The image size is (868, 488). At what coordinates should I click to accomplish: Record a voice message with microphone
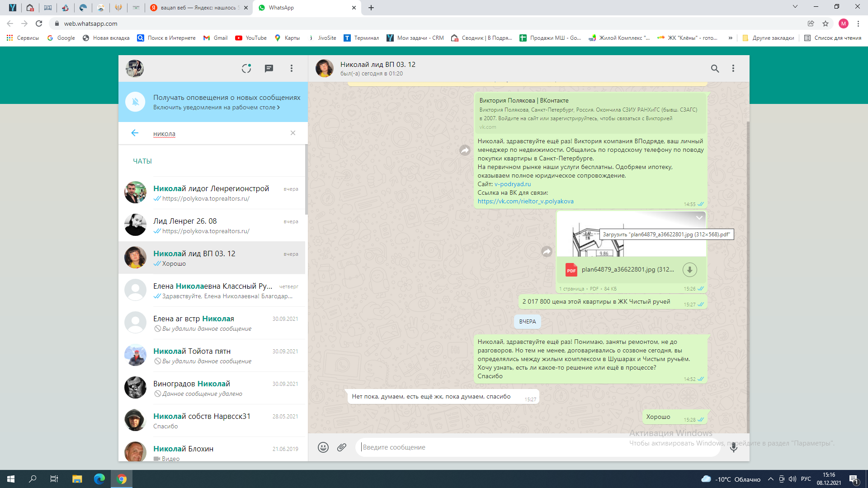[733, 447]
